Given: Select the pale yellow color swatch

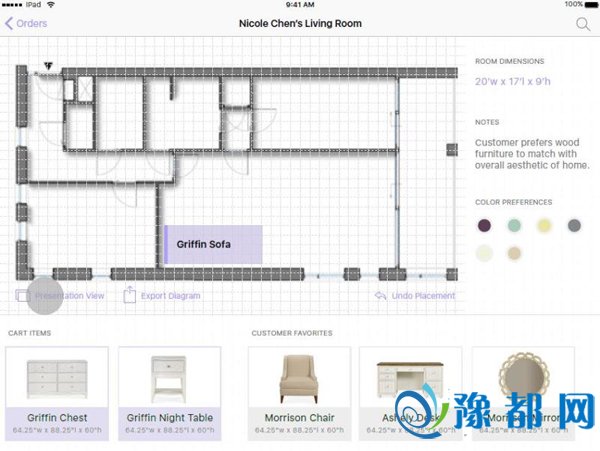Looking at the screenshot, I should [544, 226].
